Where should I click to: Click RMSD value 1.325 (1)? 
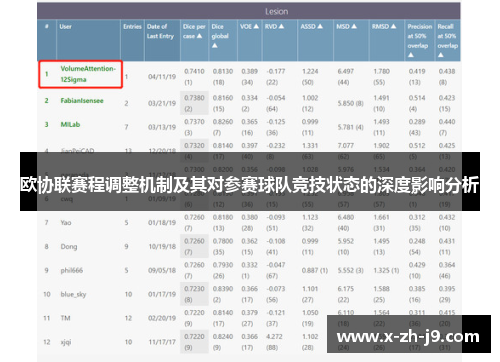click(386, 270)
